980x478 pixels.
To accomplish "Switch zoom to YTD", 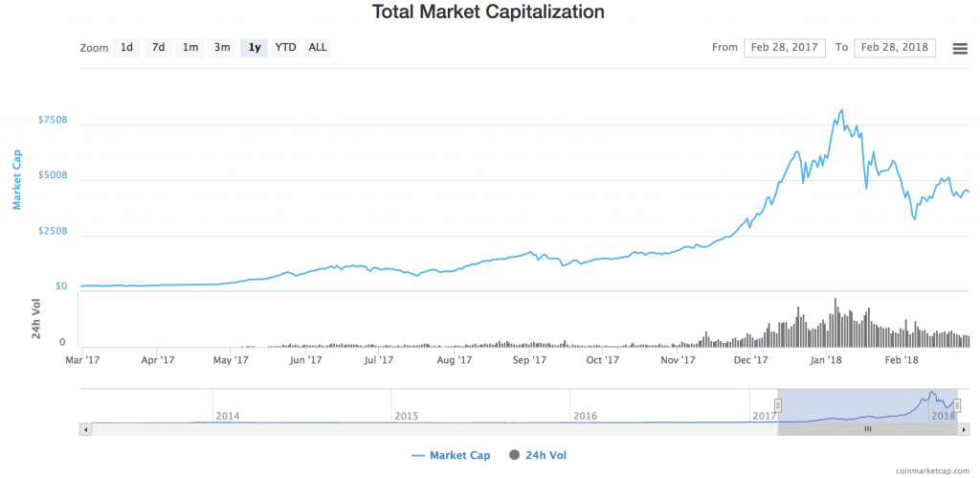I will coord(285,48).
